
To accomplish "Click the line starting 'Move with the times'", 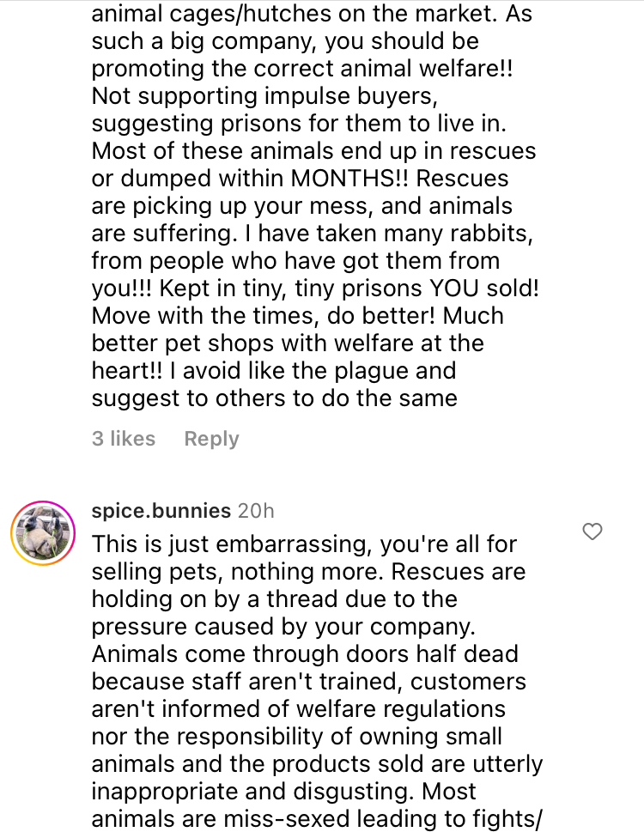I will point(297,316).
